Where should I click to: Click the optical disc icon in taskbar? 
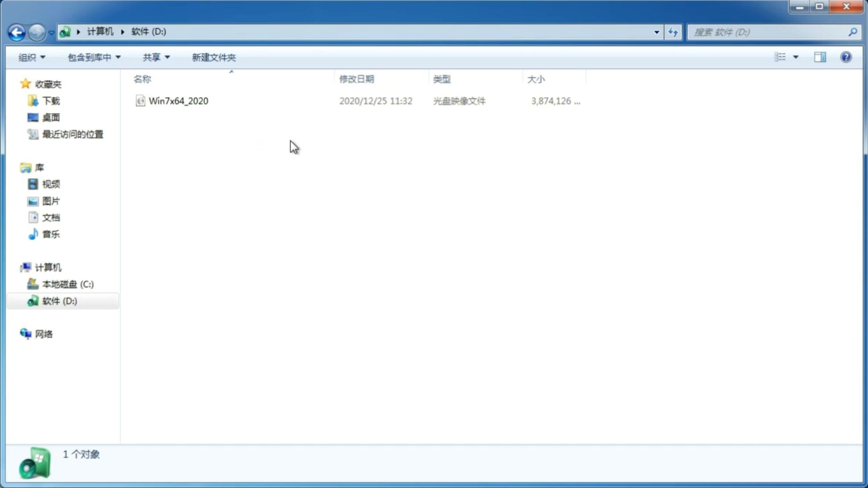tap(35, 465)
